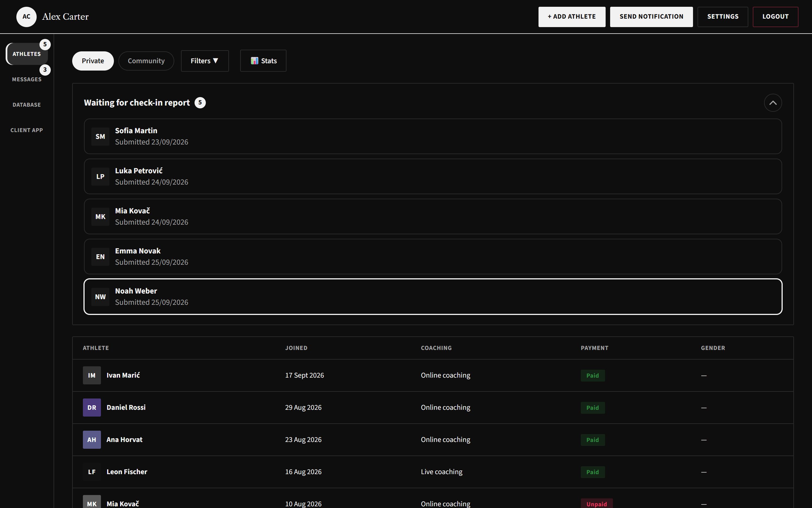Click the 17 Sept 2026 joined date
The height and width of the screenshot is (508, 812).
[305, 375]
